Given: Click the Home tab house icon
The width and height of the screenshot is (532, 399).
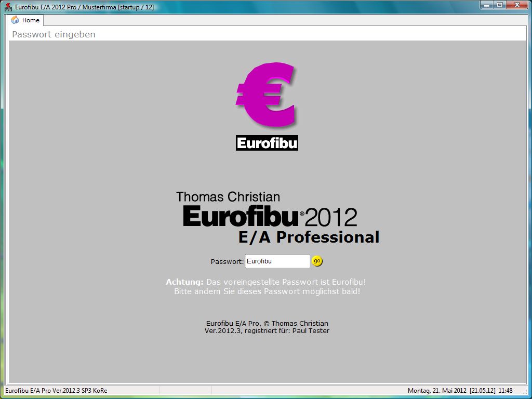Looking at the screenshot, I should click(15, 20).
